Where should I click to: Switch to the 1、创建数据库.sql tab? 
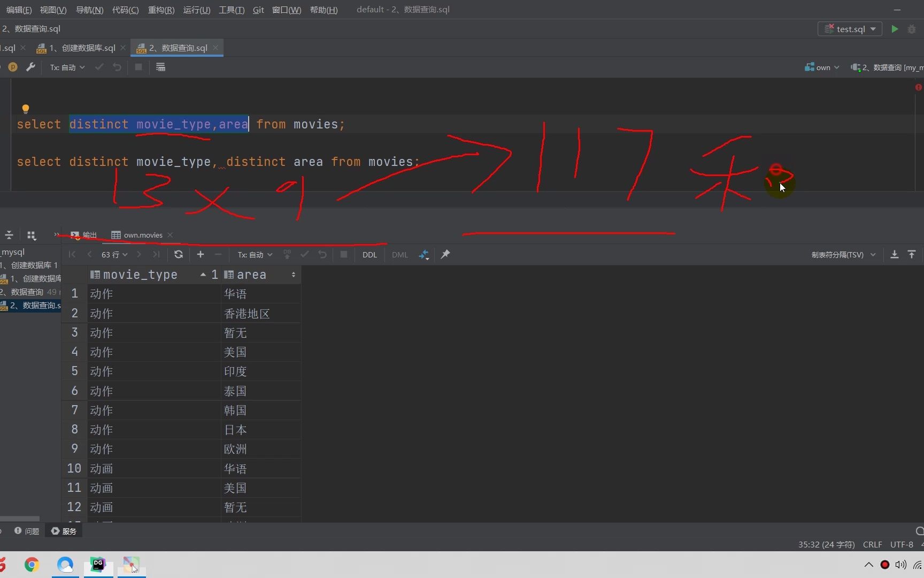coord(80,47)
